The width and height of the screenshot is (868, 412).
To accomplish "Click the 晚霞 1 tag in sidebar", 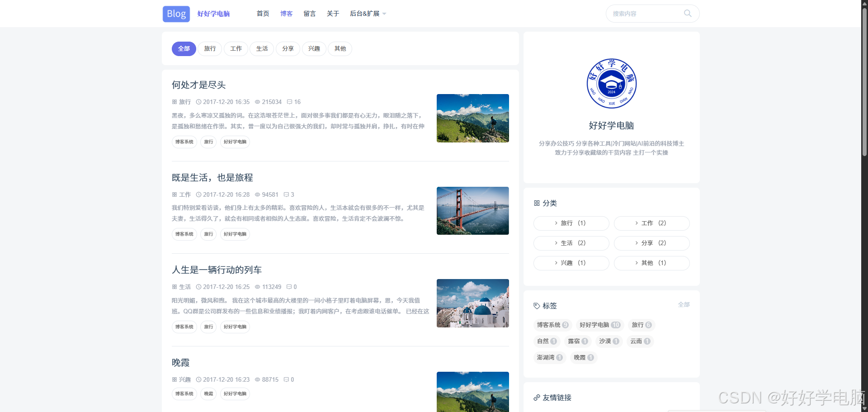I will point(584,358).
